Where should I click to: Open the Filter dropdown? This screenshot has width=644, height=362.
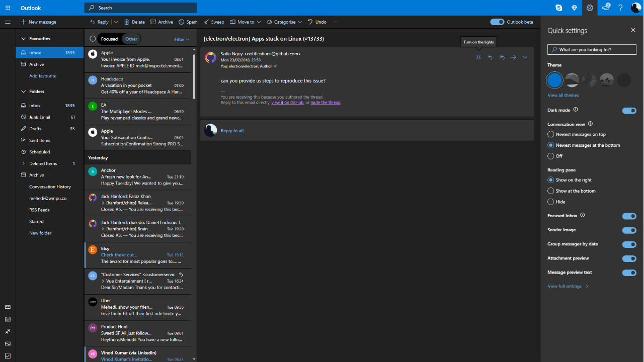pos(182,39)
